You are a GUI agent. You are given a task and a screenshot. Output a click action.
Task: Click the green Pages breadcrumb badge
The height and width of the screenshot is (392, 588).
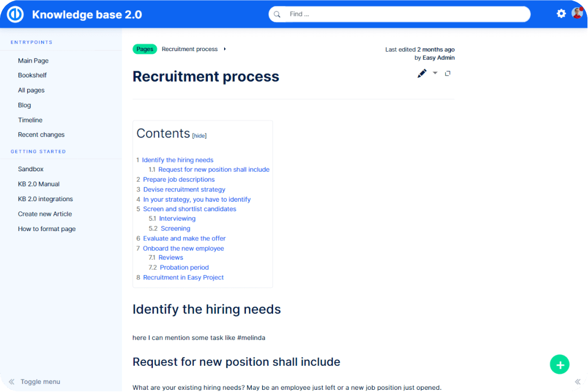[145, 49]
